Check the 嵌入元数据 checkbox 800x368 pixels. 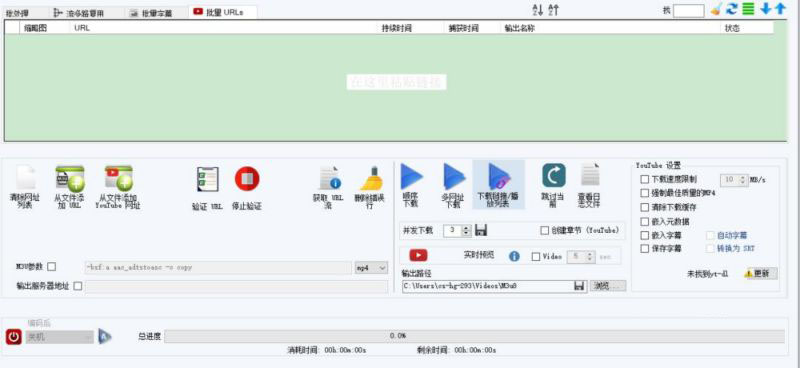645,221
